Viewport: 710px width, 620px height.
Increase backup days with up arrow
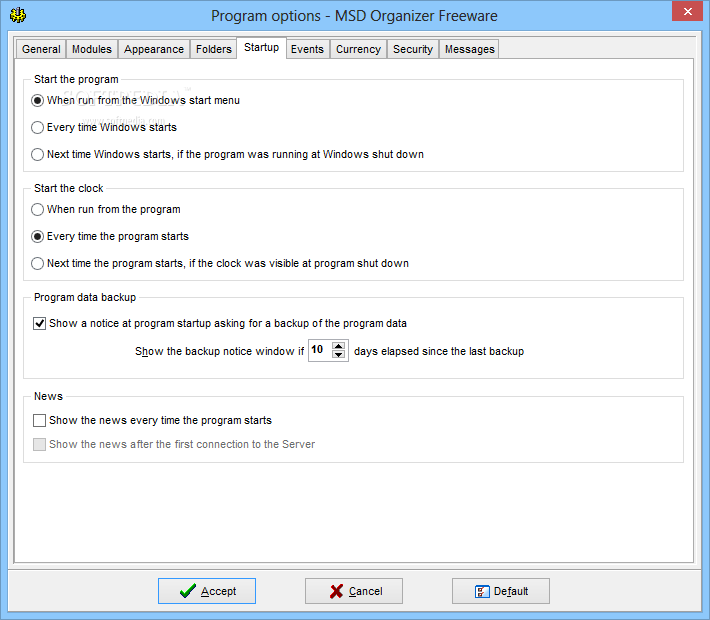pyautogui.click(x=339, y=346)
